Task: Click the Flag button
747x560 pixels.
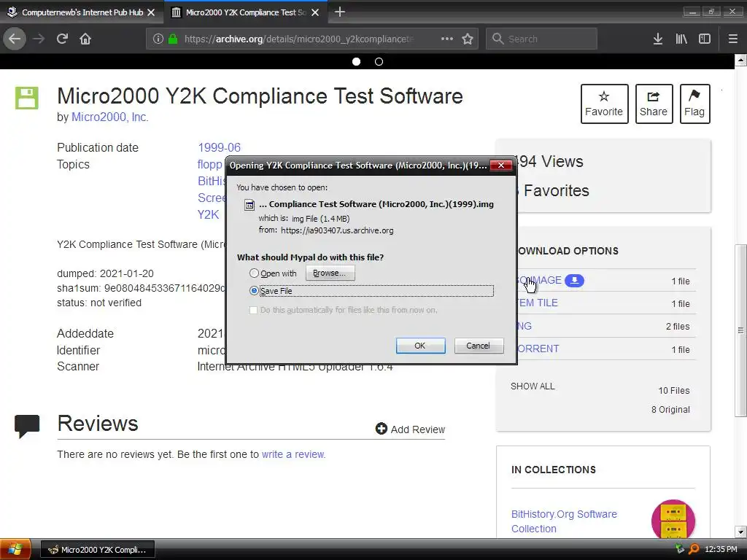Action: pyautogui.click(x=695, y=104)
